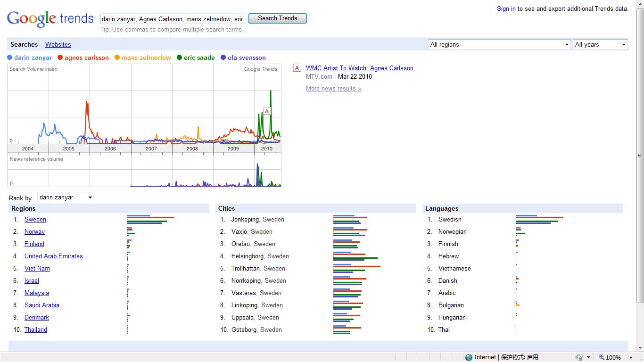The height and width of the screenshot is (362, 644).
Task: Click the Swedish language entry
Action: (x=450, y=219)
